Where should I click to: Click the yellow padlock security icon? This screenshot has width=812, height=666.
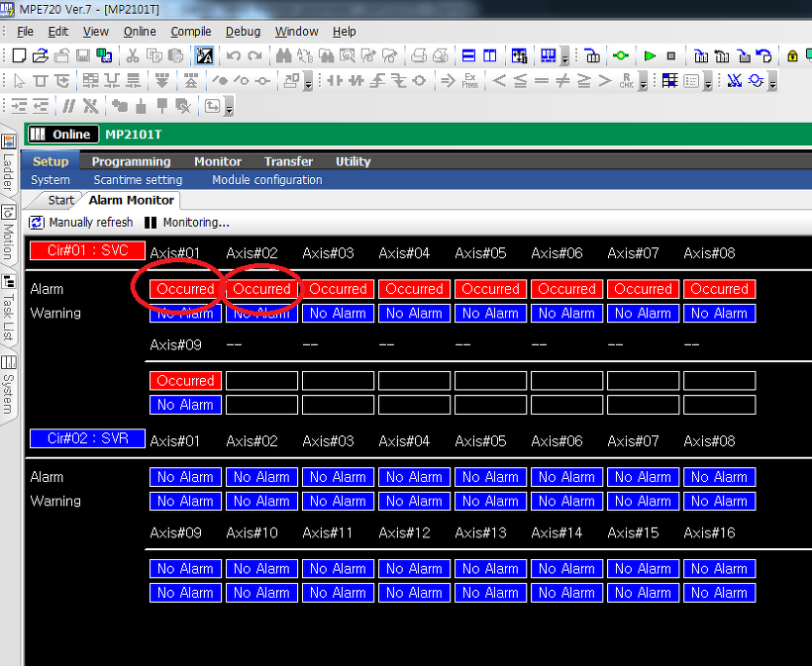point(792,55)
